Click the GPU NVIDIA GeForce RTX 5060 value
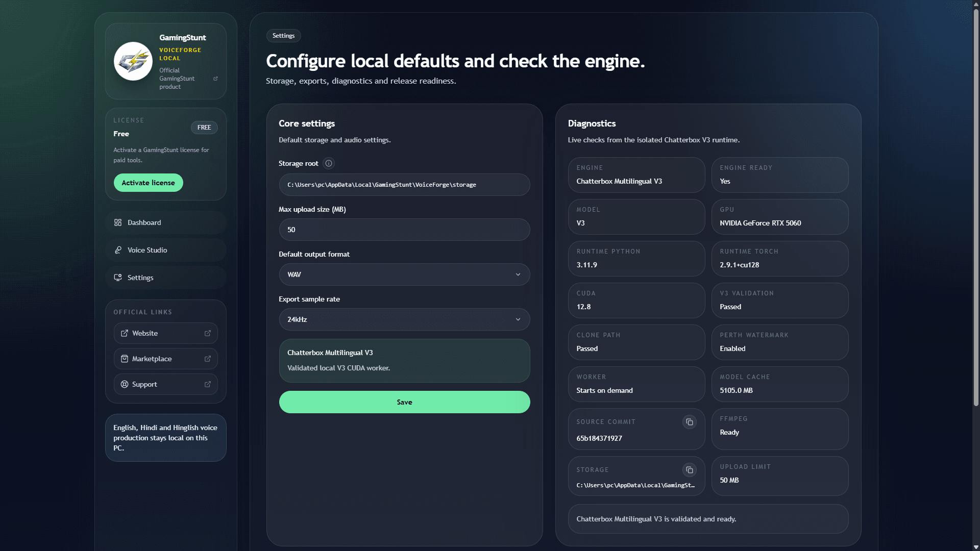Image resolution: width=980 pixels, height=551 pixels. 760,223
